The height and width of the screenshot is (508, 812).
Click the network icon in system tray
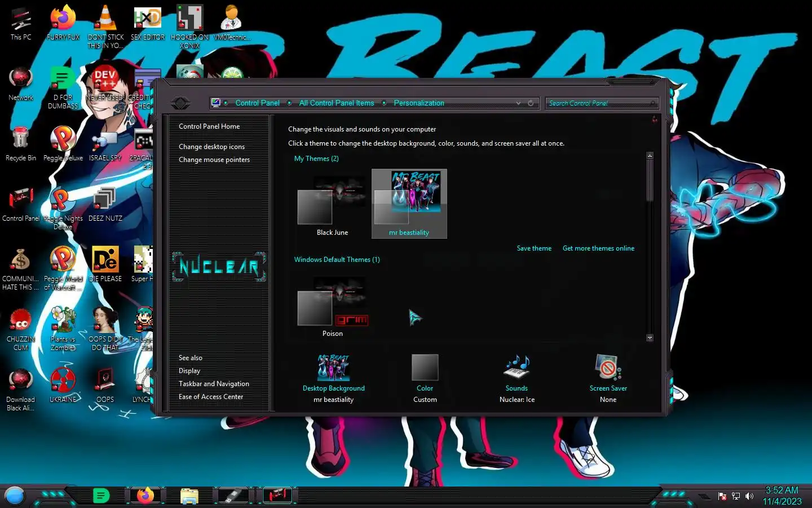click(x=736, y=496)
